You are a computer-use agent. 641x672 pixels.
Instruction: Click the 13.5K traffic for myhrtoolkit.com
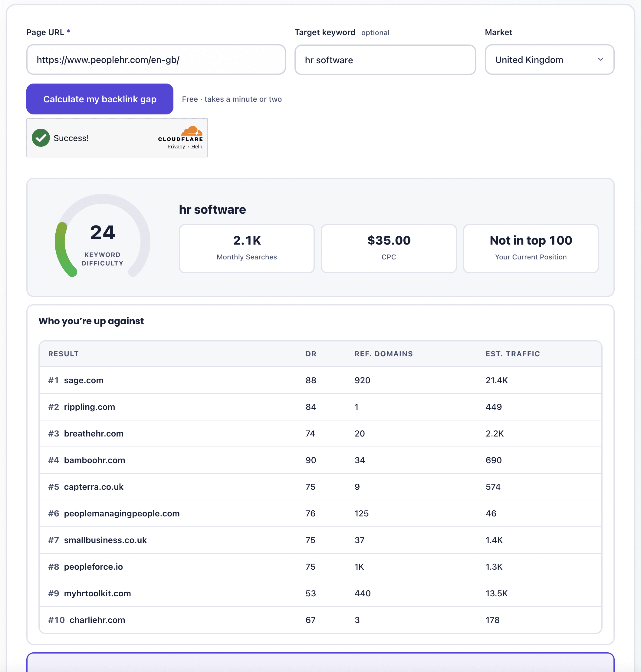pyautogui.click(x=497, y=593)
